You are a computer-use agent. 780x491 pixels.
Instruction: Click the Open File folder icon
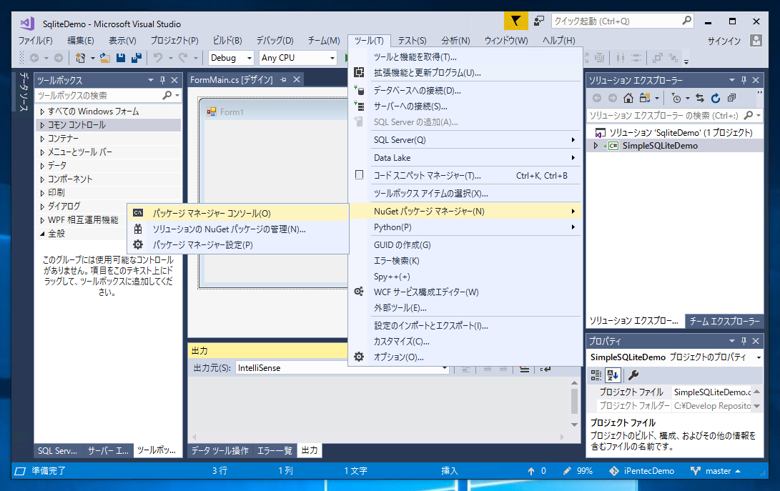tap(105, 58)
